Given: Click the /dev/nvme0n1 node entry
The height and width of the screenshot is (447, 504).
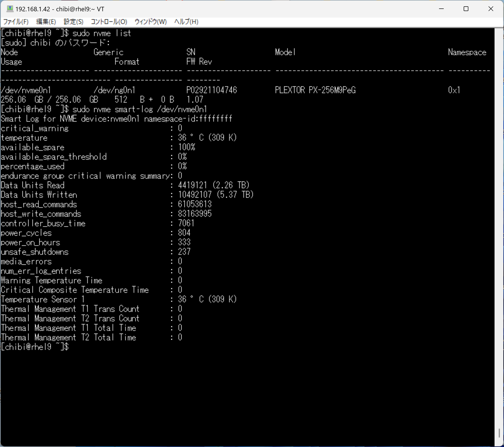Looking at the screenshot, I should [26, 90].
